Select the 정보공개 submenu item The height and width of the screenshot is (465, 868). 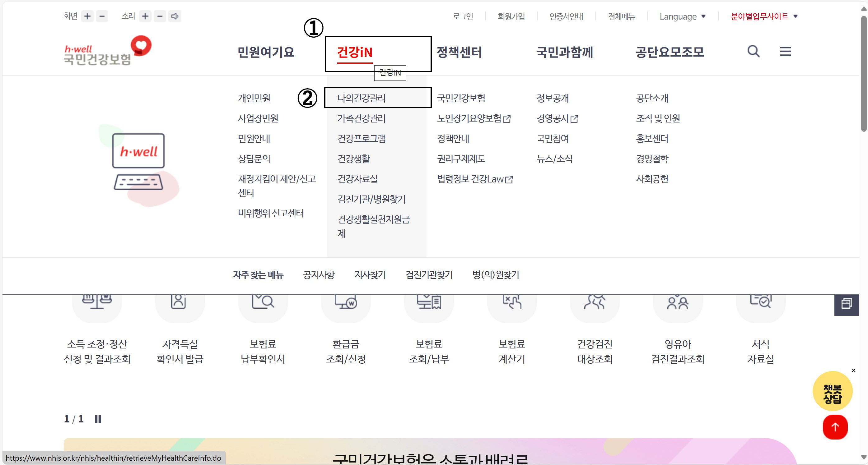(553, 98)
